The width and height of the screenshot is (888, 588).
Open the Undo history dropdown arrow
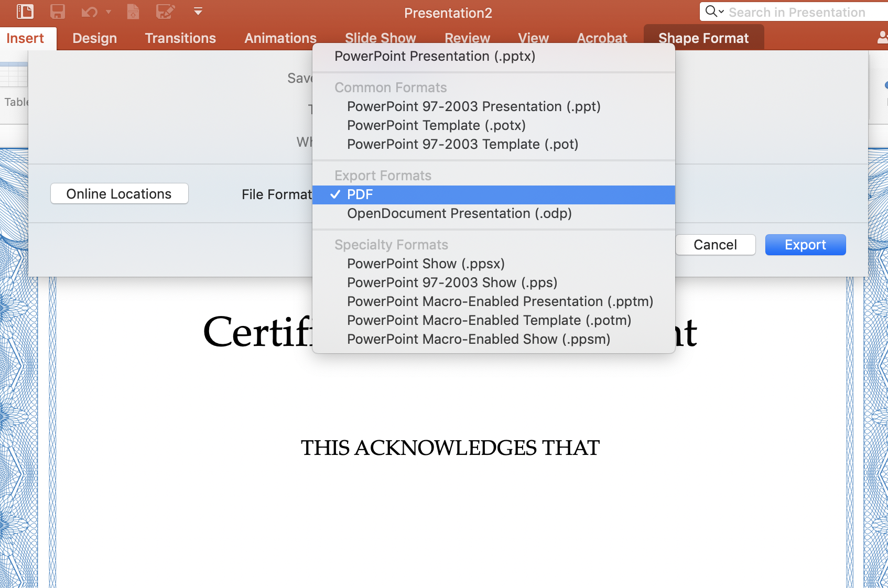(x=109, y=12)
